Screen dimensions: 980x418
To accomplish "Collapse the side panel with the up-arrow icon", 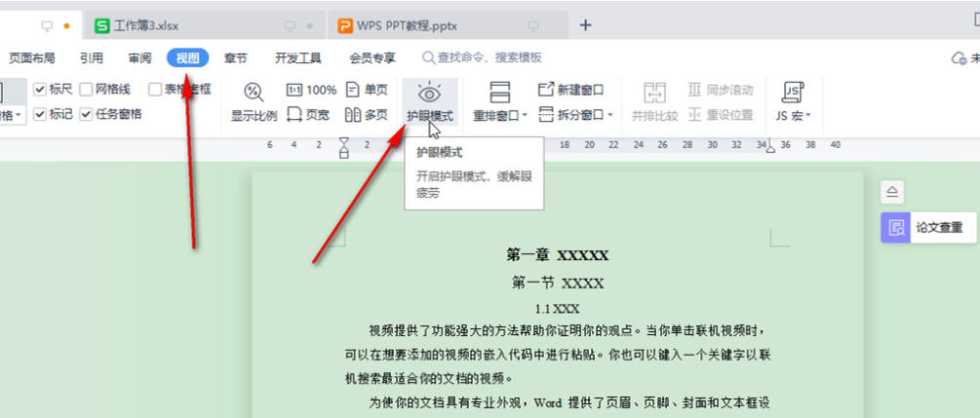I will pyautogui.click(x=892, y=192).
